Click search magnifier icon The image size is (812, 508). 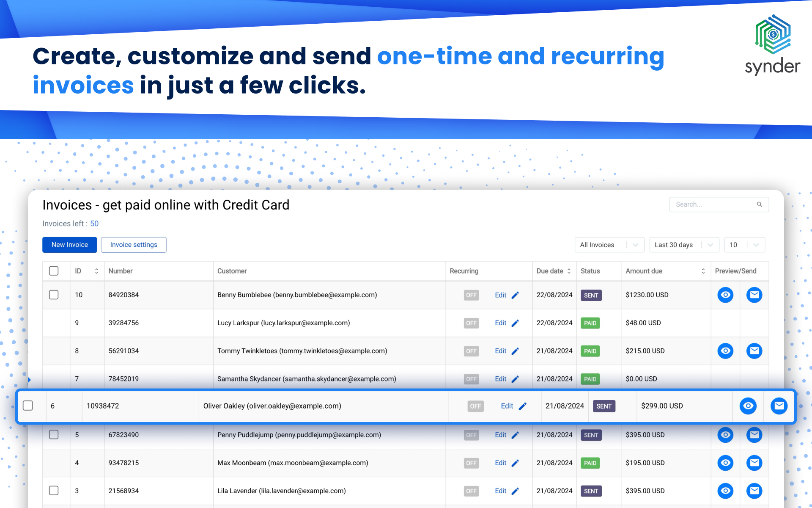click(760, 204)
